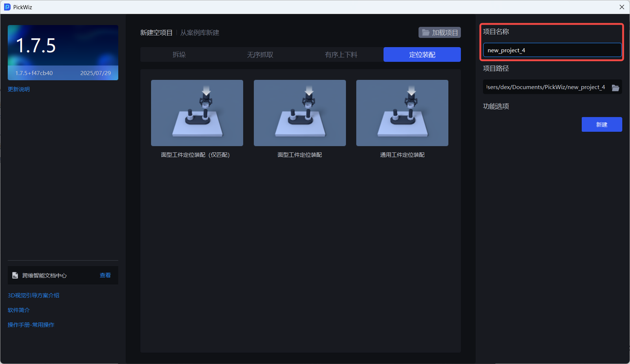Switch to the 拆垛 category tab
Viewport: 630px width, 364px height.
coord(179,55)
